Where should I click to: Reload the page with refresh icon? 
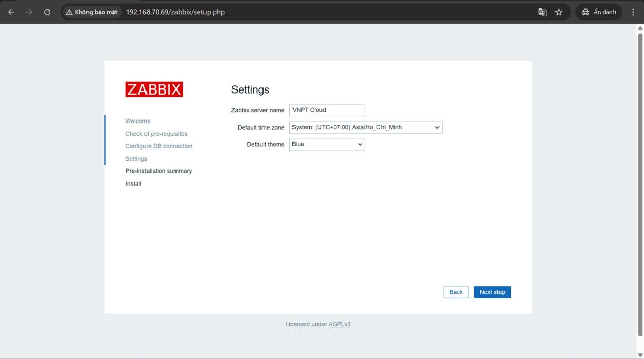pos(47,12)
